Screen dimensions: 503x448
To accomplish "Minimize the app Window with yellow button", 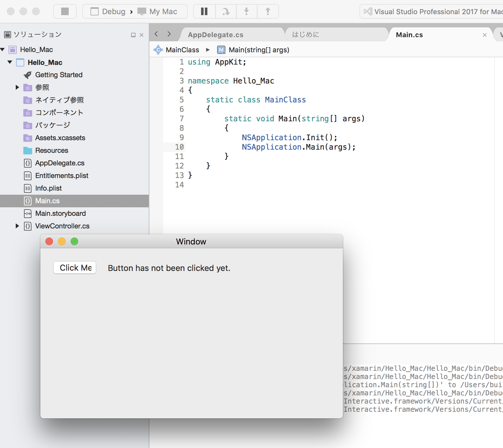I will (62, 241).
